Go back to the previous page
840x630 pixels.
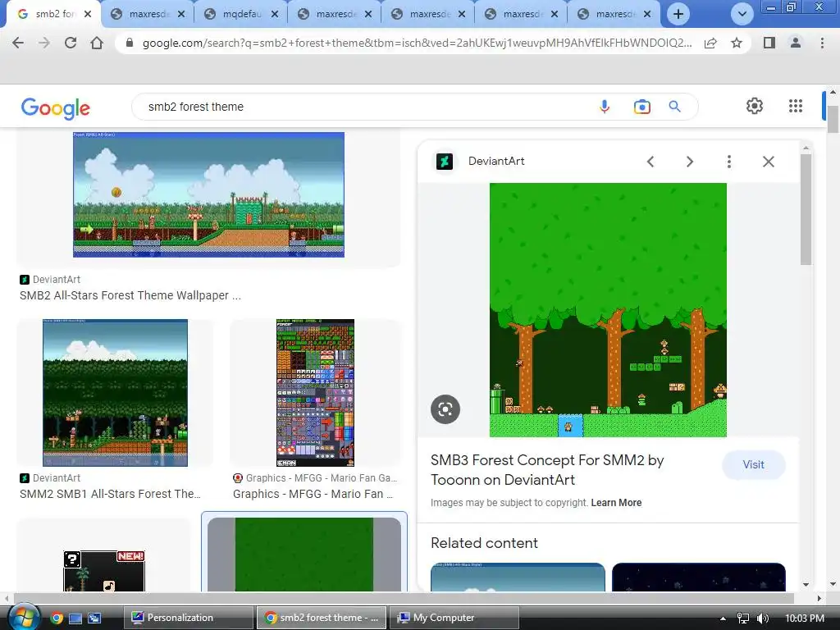point(18,43)
